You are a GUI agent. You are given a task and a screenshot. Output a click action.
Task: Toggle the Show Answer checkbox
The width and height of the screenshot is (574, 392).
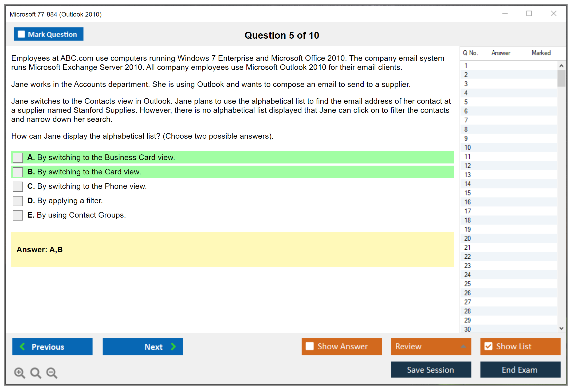pyautogui.click(x=310, y=346)
